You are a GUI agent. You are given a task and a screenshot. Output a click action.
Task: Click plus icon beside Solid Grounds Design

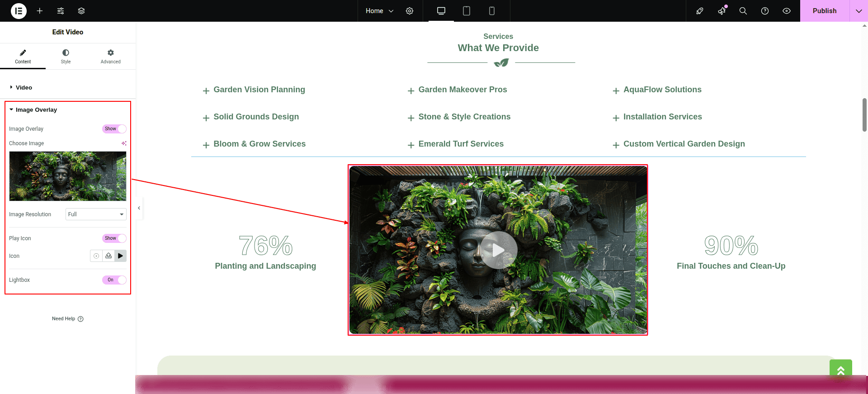click(206, 118)
